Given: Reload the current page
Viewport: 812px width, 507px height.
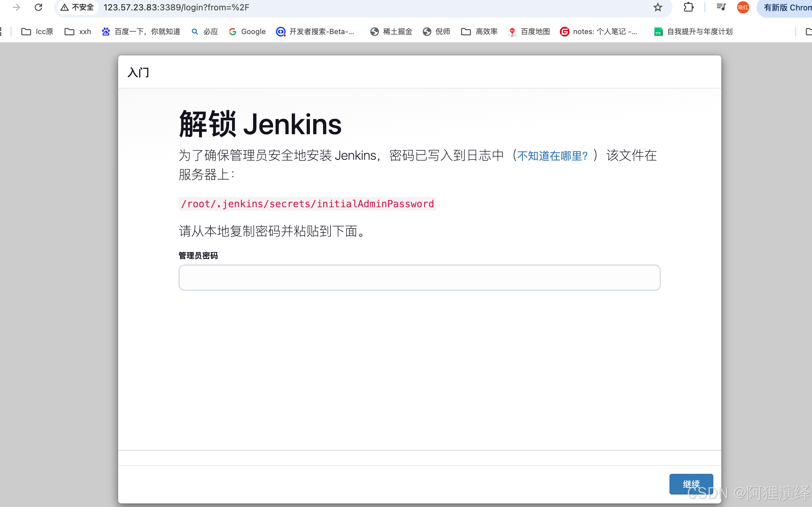Looking at the screenshot, I should (38, 7).
